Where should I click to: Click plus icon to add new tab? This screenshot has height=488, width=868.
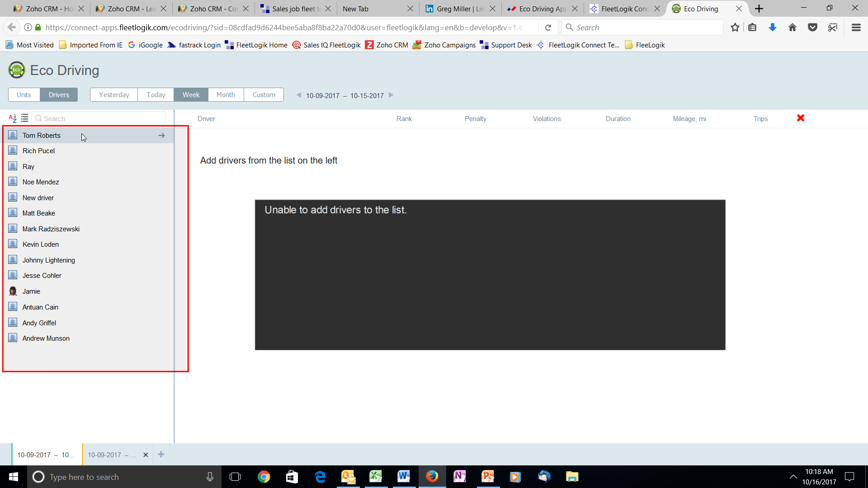coord(161,455)
